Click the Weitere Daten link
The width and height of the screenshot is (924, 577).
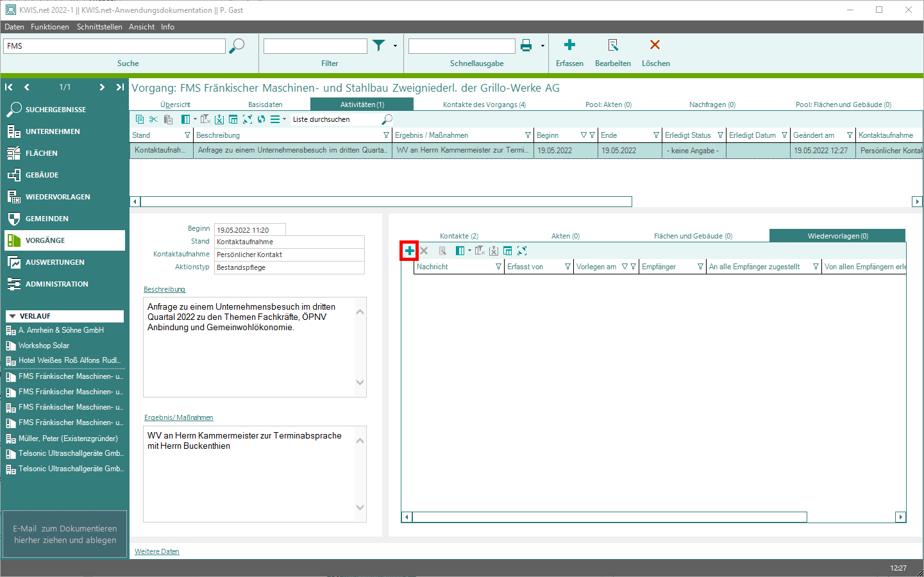click(x=157, y=551)
